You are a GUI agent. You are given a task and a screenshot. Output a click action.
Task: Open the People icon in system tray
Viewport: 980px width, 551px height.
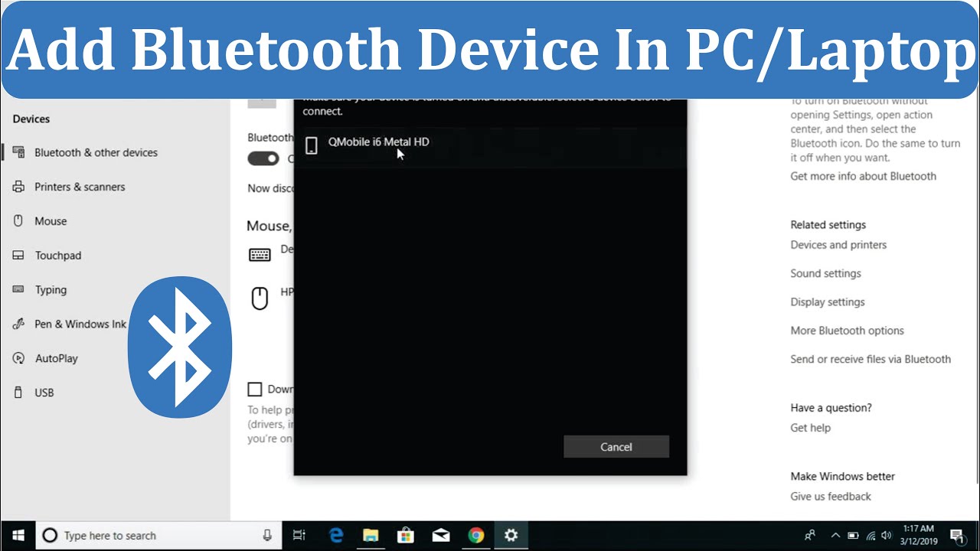810,536
